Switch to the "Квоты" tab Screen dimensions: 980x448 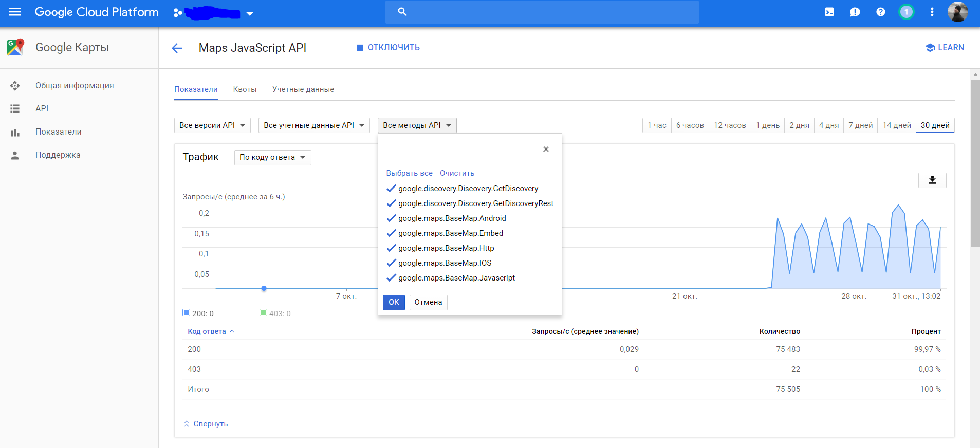(x=245, y=89)
